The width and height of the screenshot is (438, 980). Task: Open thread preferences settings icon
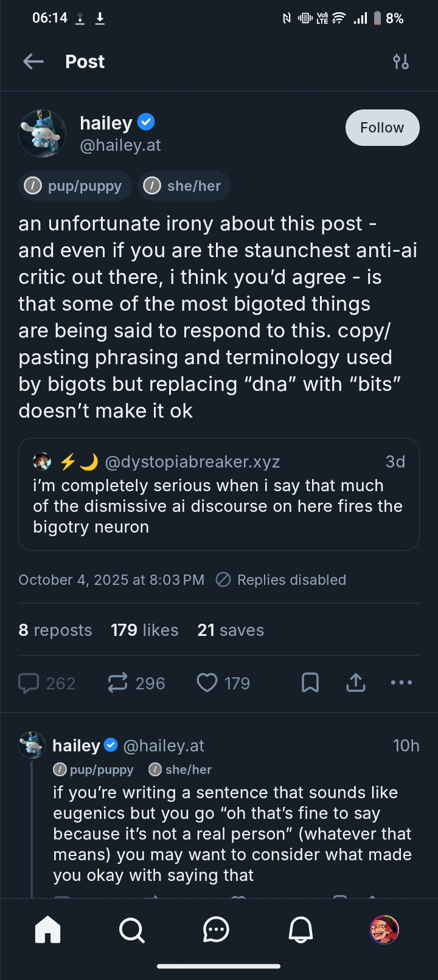[x=401, y=61]
